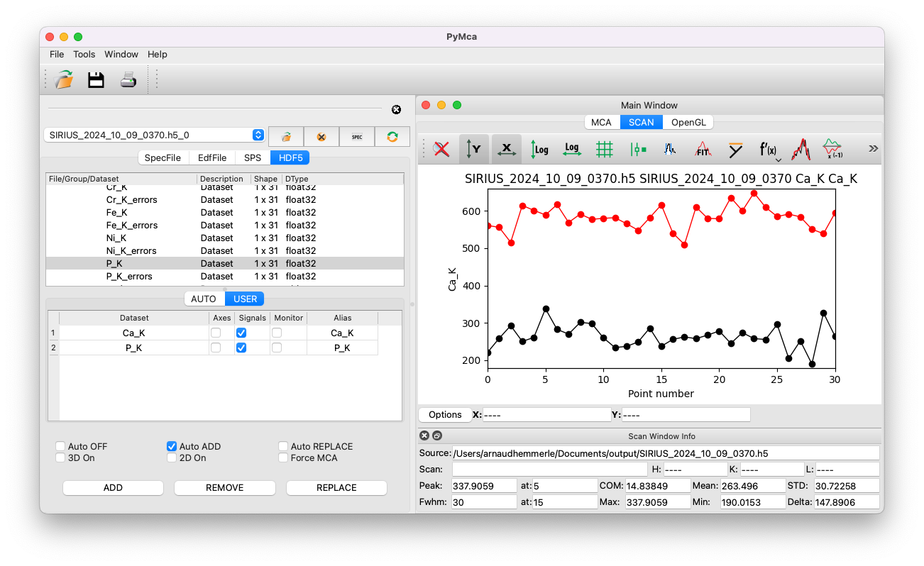Screen dimensions: 924x566
Task: Switch to the SpecFile tab
Action: pos(163,157)
